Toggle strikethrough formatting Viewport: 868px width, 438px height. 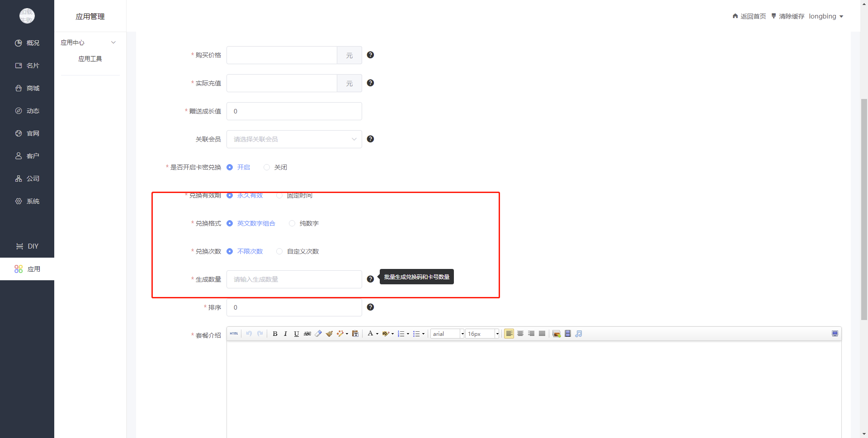click(307, 334)
